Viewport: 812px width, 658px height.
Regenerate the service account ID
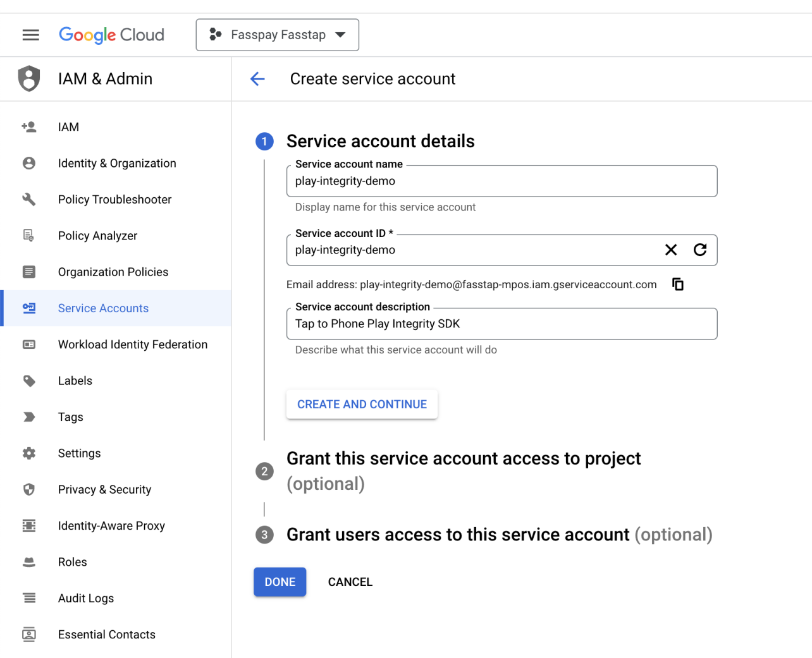pos(700,250)
